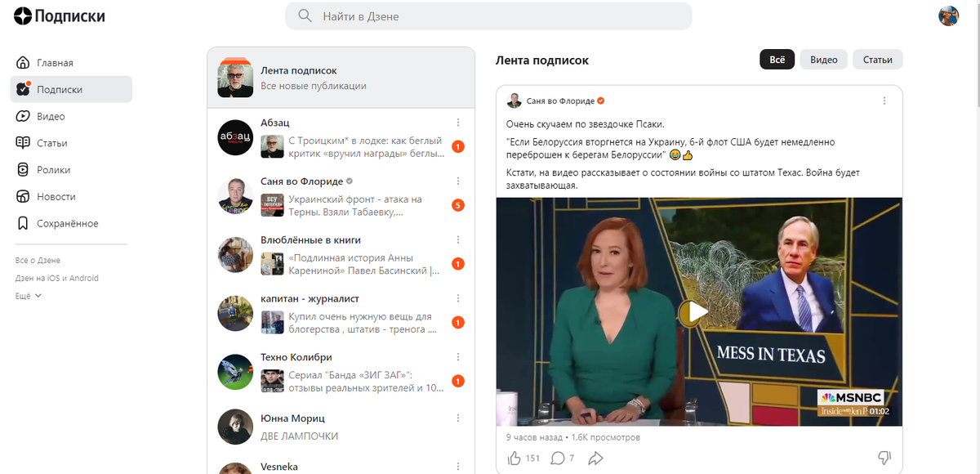Open Украинский фронт article preview

point(355,205)
